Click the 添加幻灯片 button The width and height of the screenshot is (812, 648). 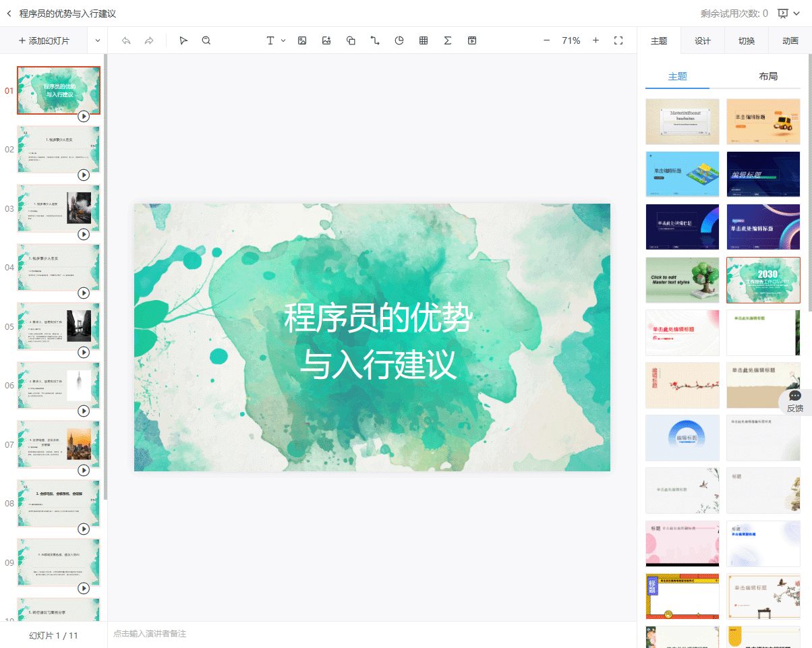[x=44, y=40]
